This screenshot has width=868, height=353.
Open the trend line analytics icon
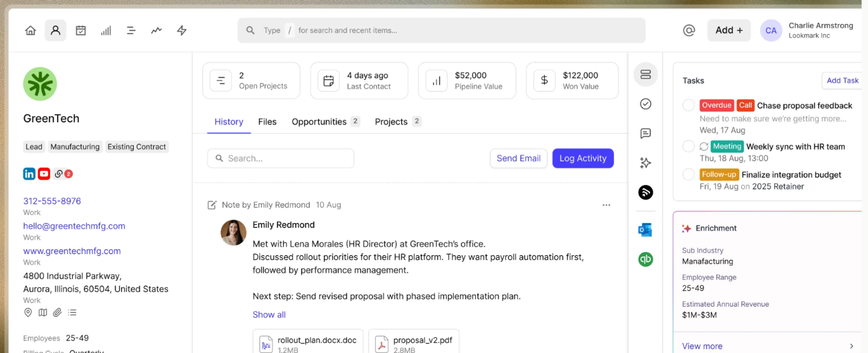tap(156, 30)
